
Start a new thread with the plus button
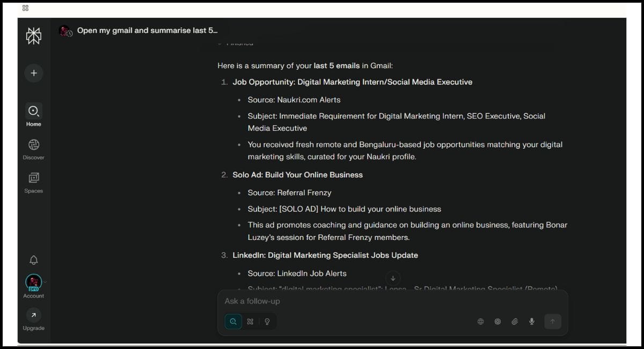33,73
